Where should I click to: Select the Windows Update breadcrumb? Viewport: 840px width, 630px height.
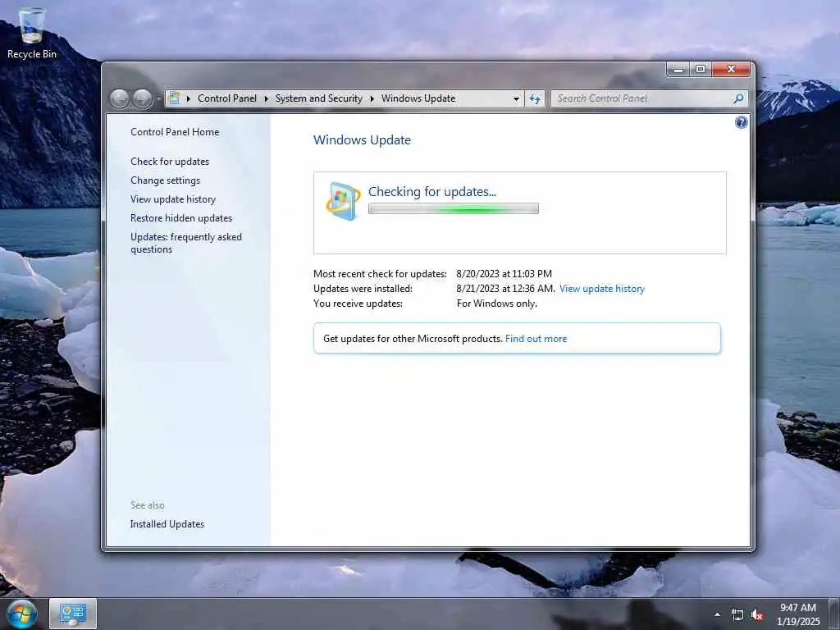click(418, 98)
